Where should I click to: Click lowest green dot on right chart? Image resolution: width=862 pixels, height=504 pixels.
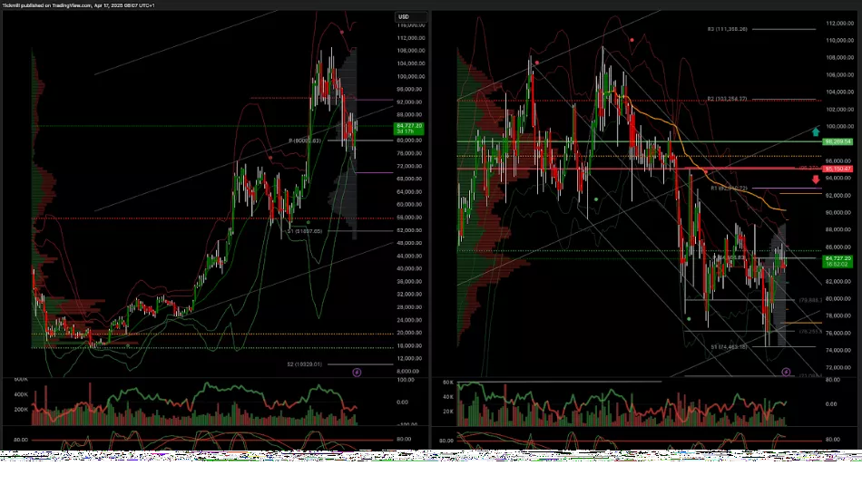pyautogui.click(x=689, y=318)
